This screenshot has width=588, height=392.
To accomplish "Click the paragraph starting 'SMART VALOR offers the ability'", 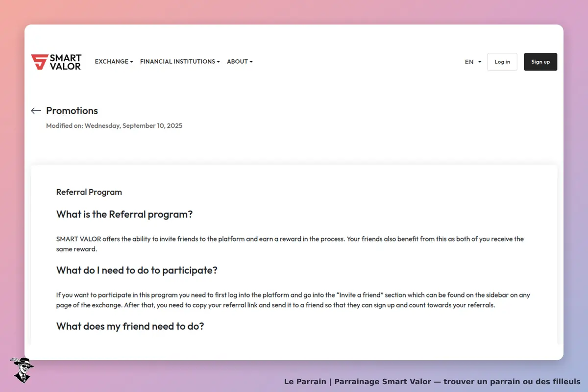I will (x=290, y=244).
